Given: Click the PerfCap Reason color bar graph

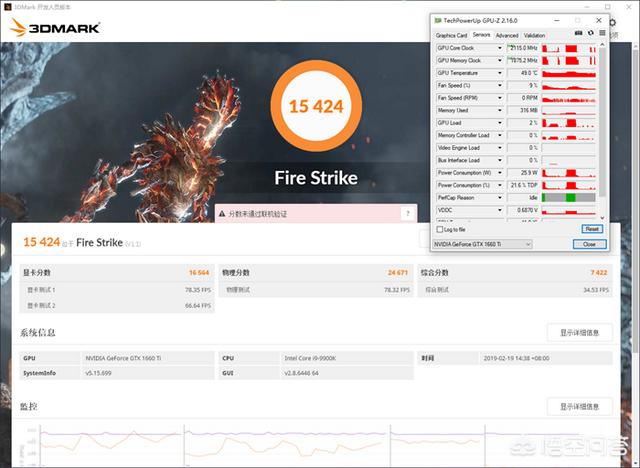Looking at the screenshot, I should [569, 197].
